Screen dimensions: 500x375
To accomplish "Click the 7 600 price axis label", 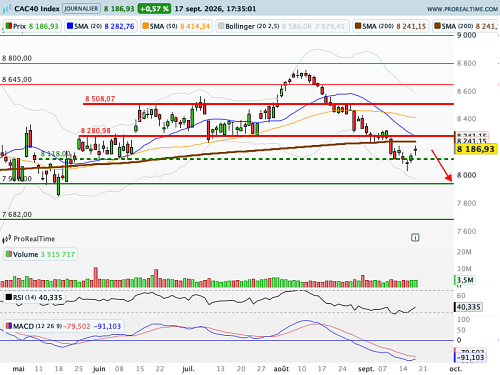I will click(466, 231).
